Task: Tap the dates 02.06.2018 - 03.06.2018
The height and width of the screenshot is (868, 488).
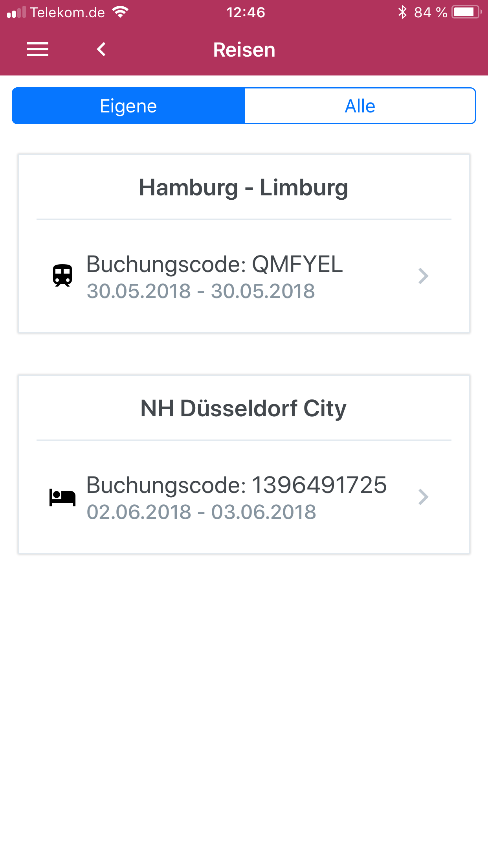Action: coord(201,512)
